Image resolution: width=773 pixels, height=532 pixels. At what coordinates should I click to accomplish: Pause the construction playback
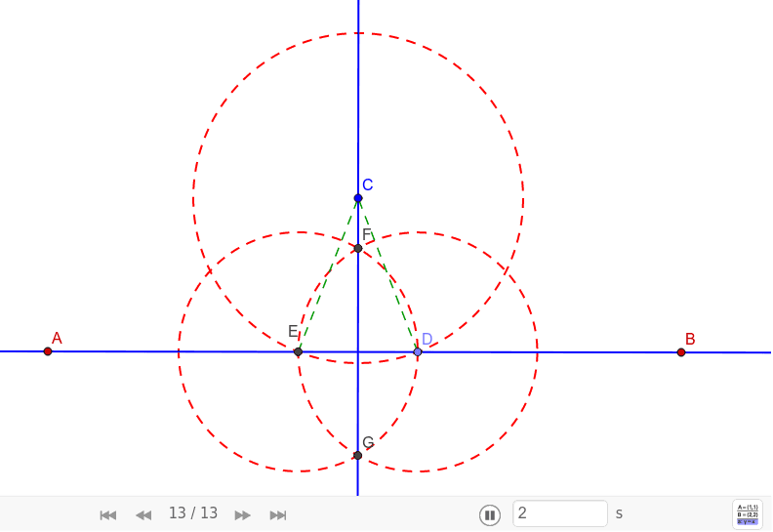click(490, 514)
